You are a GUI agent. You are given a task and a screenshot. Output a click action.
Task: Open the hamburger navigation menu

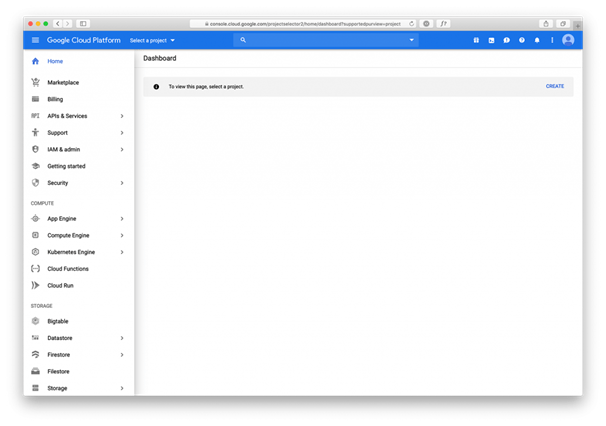pyautogui.click(x=35, y=40)
